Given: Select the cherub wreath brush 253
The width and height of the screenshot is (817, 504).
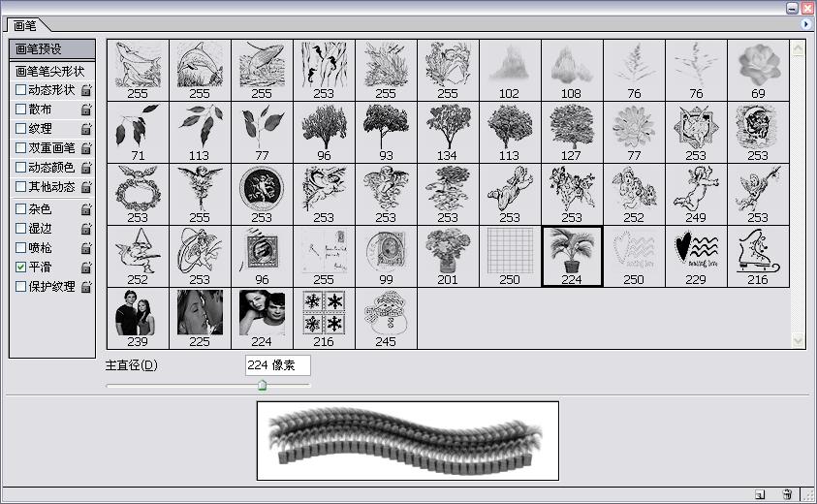Looking at the screenshot, I should (x=138, y=195).
